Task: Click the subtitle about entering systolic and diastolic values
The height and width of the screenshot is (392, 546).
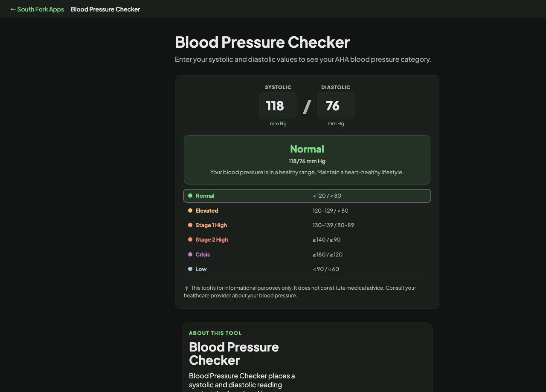Action: 303,59
